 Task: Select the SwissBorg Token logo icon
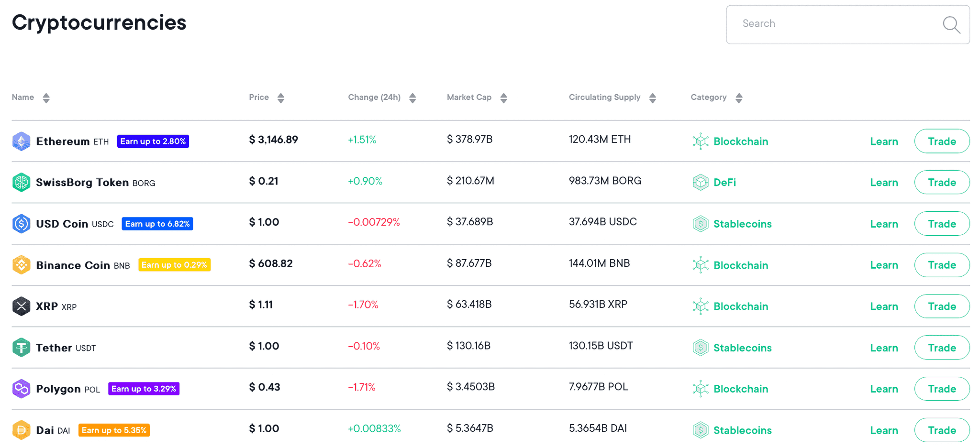[x=21, y=182]
